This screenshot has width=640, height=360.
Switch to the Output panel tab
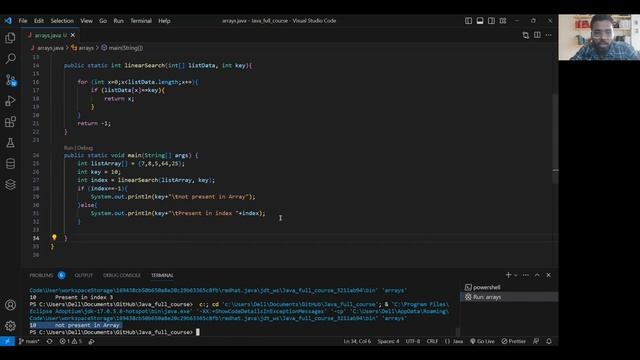click(83, 275)
